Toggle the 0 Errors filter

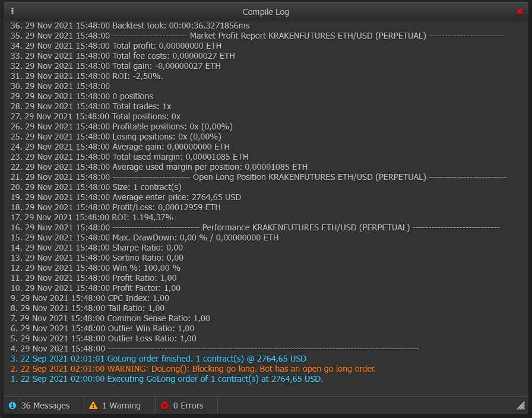pyautogui.click(x=188, y=406)
